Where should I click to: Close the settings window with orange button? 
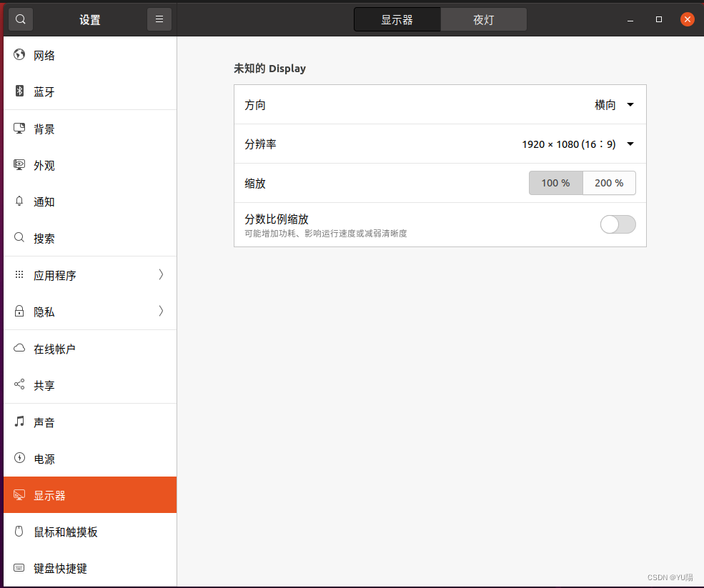687,19
